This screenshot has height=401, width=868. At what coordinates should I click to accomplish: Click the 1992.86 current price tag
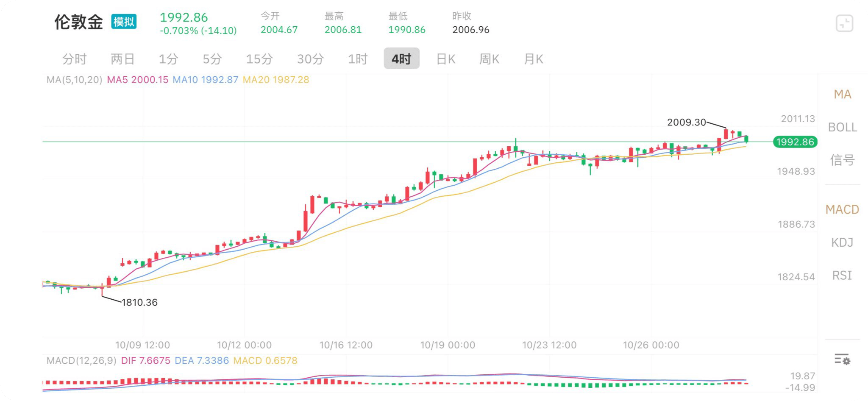(x=795, y=142)
